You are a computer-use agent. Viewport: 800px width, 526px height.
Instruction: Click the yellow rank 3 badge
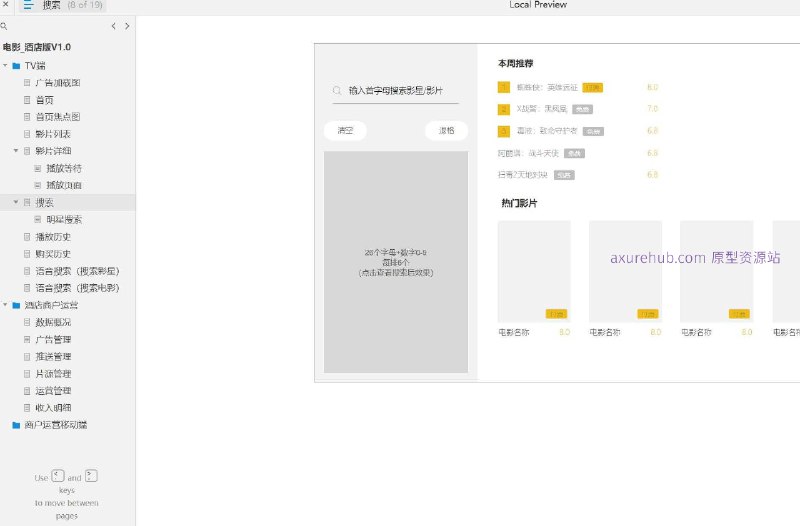point(504,131)
